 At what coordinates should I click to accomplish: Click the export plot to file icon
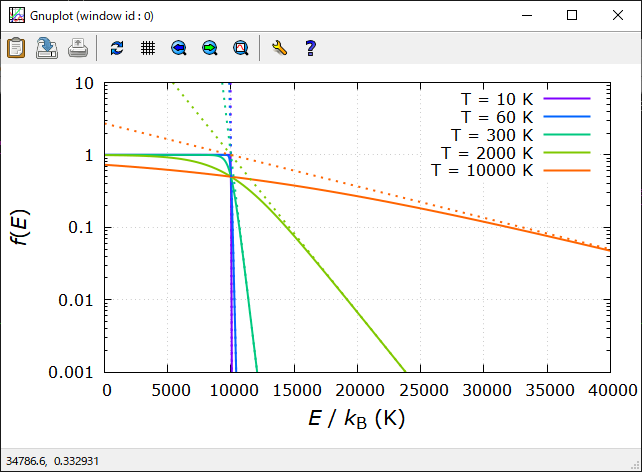(x=47, y=47)
